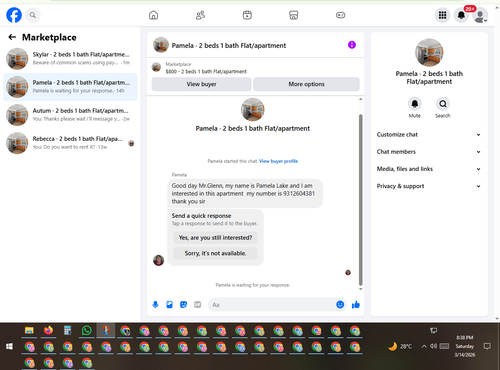This screenshot has height=370, width=500.
Task: Send 'Yes, are you still interested?' quick response
Action: (215, 238)
